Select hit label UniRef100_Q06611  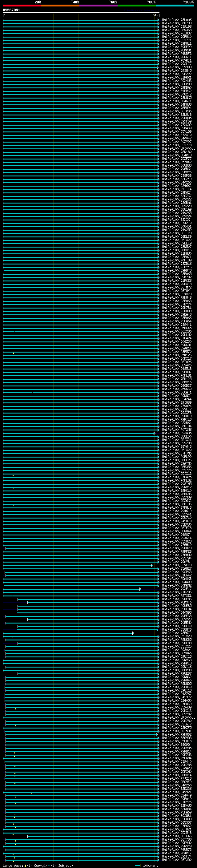[177, 57]
